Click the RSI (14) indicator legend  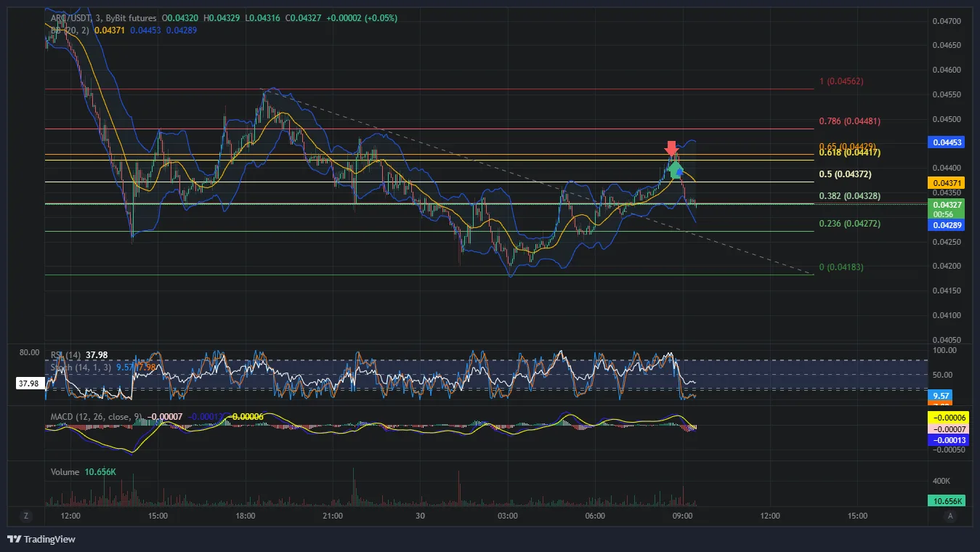click(x=65, y=355)
